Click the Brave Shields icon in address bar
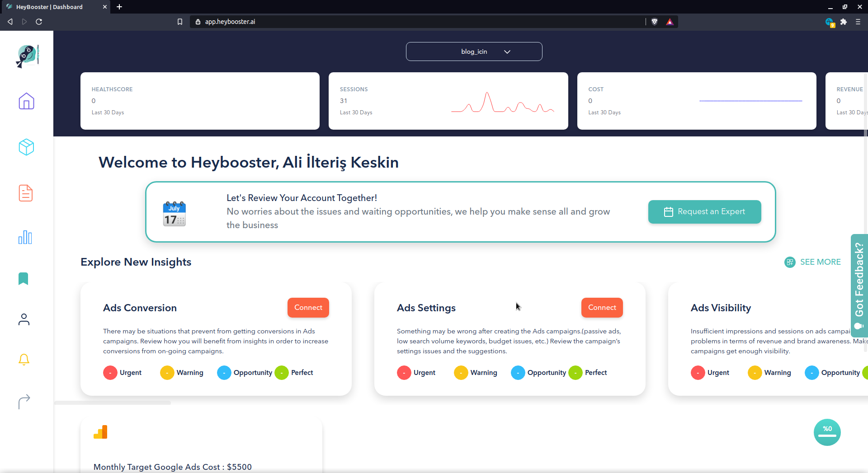Image resolution: width=868 pixels, height=473 pixels. click(x=655, y=22)
